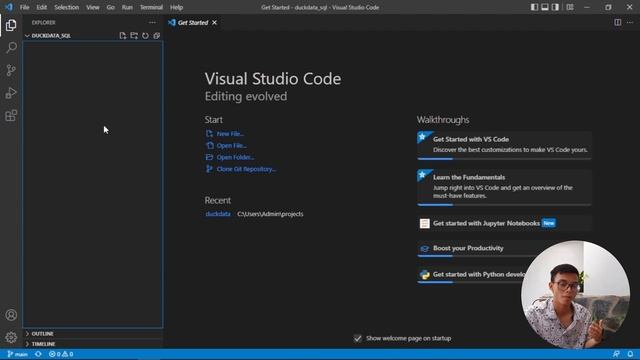Click the VS Code logo in title bar
Screen dimensions: 640x360
(x=9, y=7)
